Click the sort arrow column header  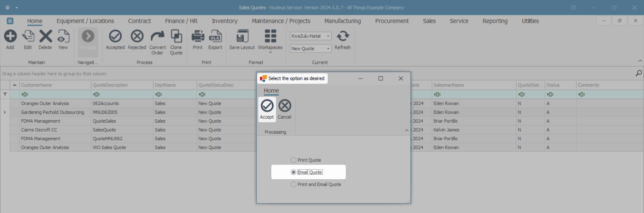click(14, 85)
